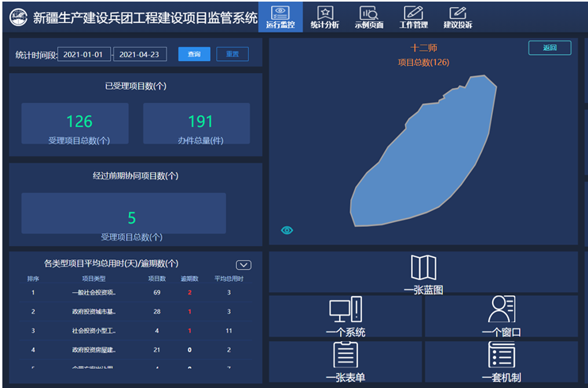Click the 一张蓝图 blueprint map icon
This screenshot has height=388, width=588.
[x=423, y=267]
